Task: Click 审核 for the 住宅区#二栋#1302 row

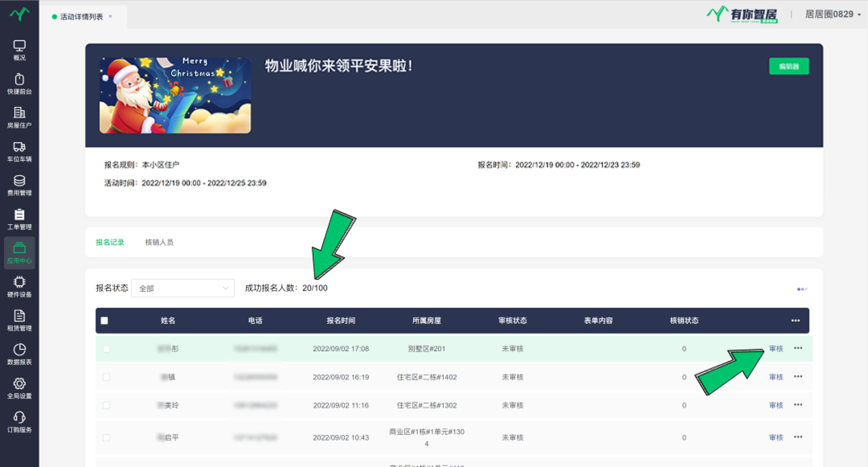Action: (x=776, y=405)
